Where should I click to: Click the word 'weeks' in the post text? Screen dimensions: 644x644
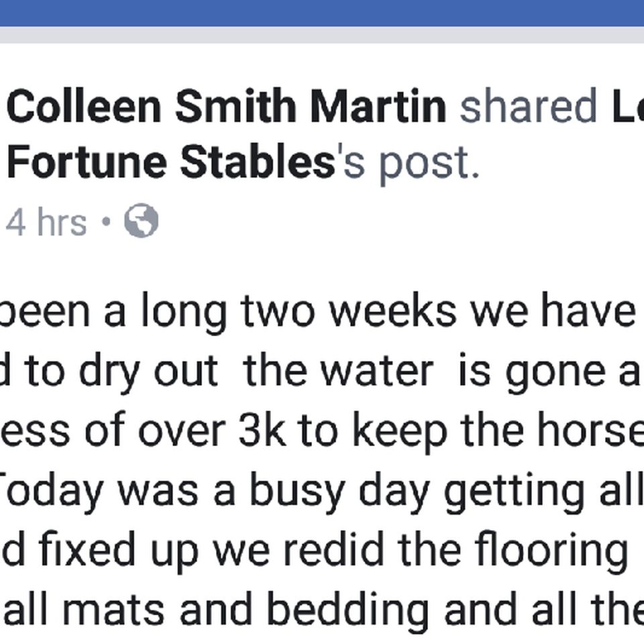click(394, 311)
